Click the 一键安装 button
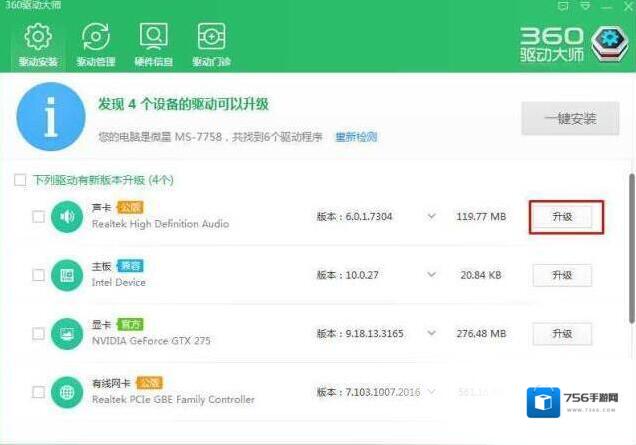Screen dimensions: 636x445 tap(570, 118)
